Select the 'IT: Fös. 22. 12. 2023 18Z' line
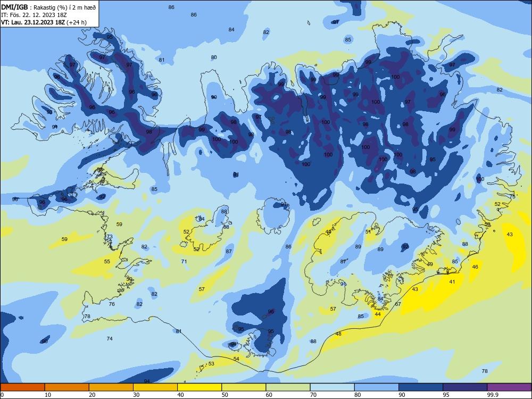Image resolution: width=532 pixels, height=399 pixels. tap(34, 15)
